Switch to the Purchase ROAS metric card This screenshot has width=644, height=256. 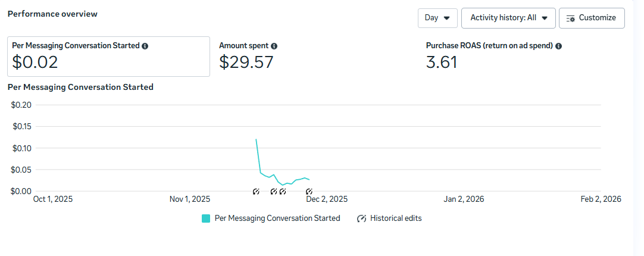coord(494,57)
